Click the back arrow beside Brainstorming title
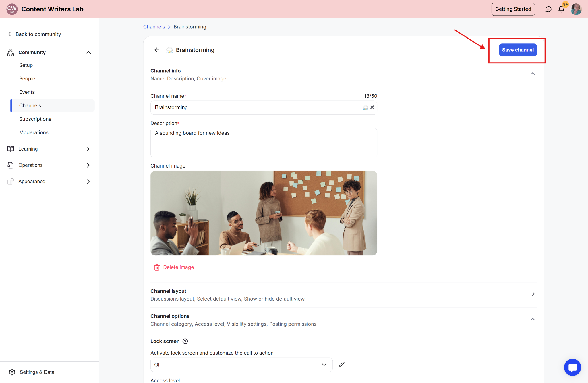This screenshot has width=588, height=383. coord(157,50)
